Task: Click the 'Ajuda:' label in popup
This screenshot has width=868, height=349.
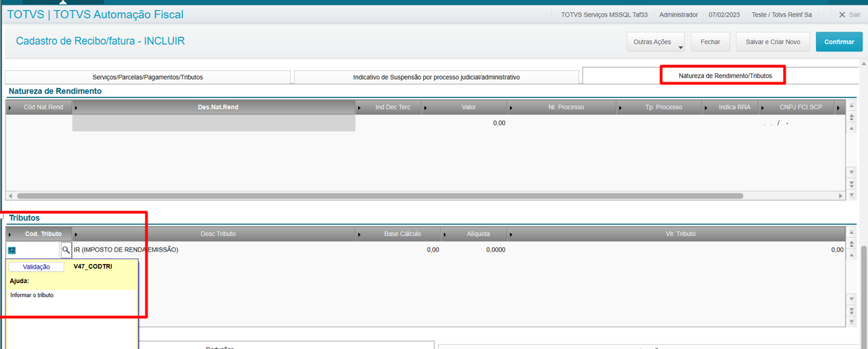Action: pos(19,281)
